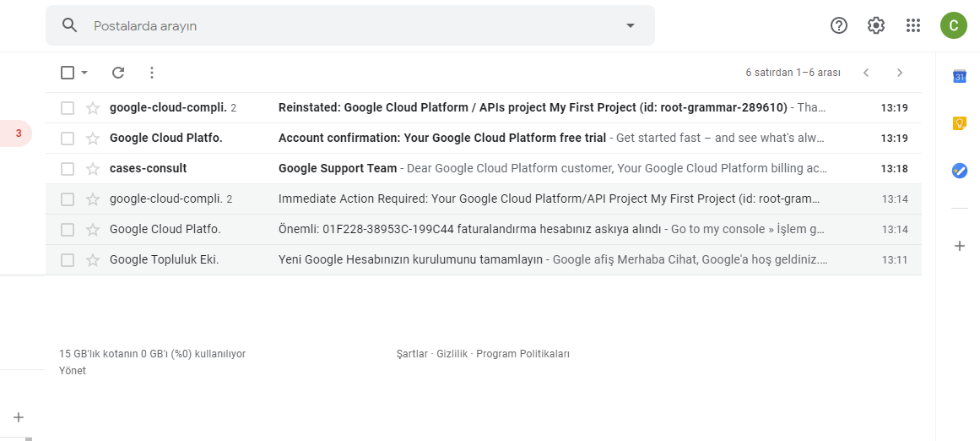Click the '6 satırdan 1–6 arası' count text

click(793, 73)
